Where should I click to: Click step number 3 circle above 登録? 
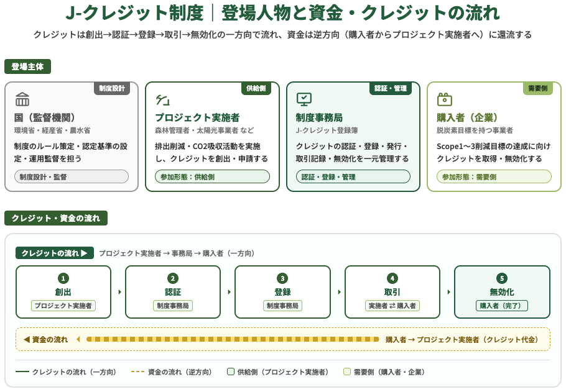282,278
